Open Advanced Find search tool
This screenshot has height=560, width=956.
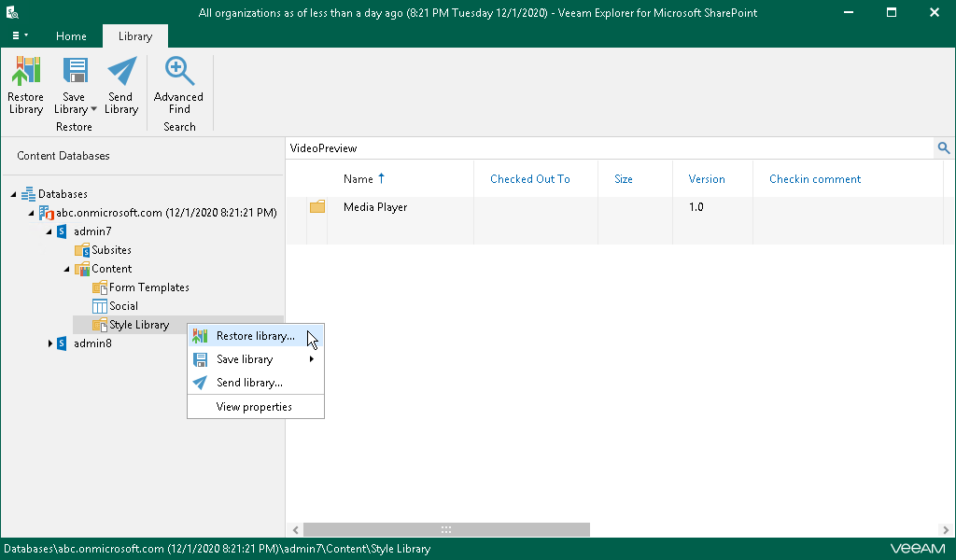178,85
